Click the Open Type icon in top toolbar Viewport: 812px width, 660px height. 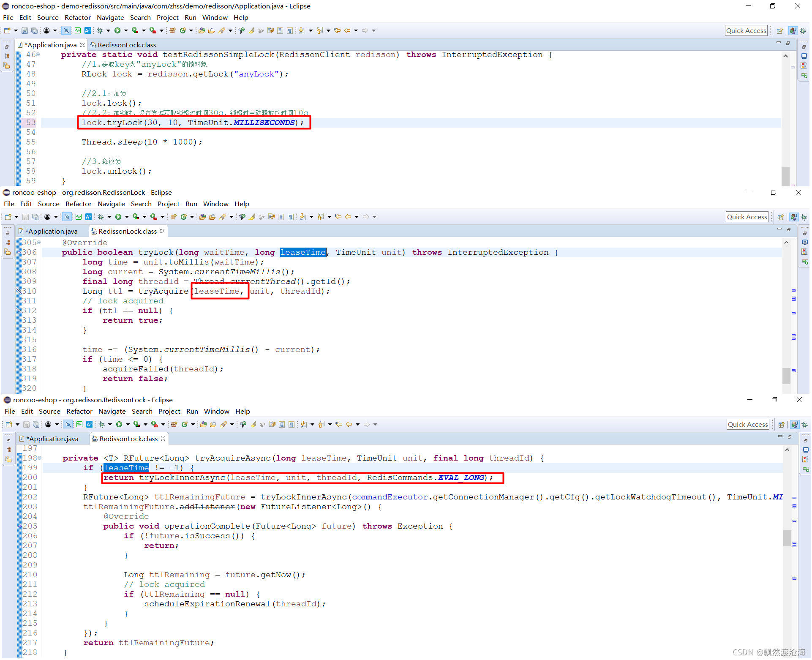coord(202,30)
